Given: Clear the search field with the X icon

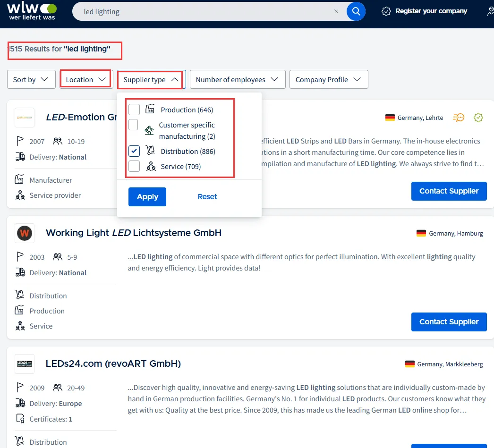Looking at the screenshot, I should point(336,11).
